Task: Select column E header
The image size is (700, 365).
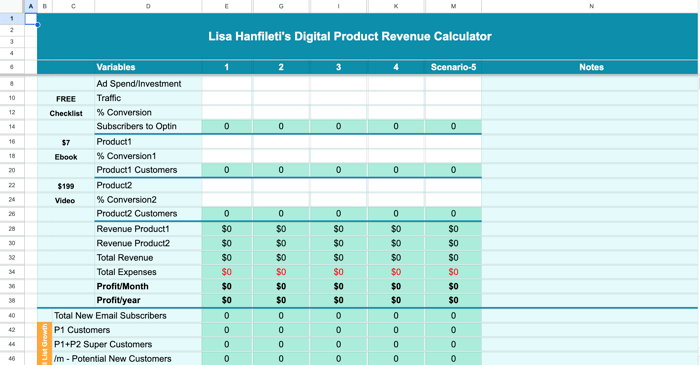Action: pos(227,6)
